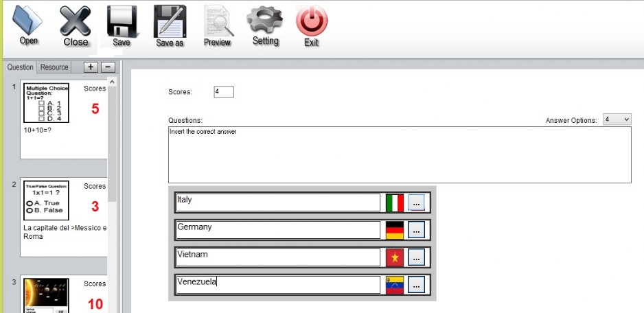Viewport: 644px width, 313px height.
Task: Switch to the Question tab
Action: (x=20, y=67)
